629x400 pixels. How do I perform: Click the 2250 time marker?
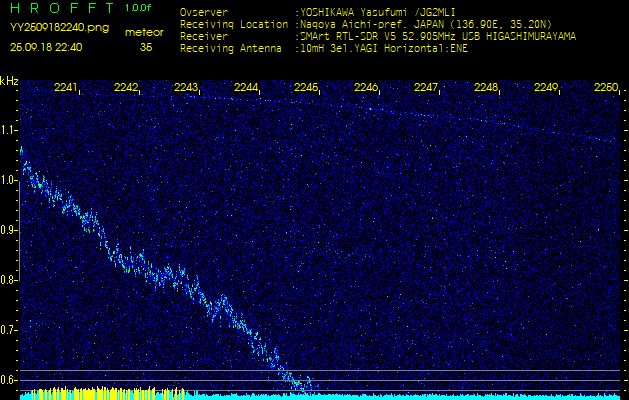pos(605,88)
